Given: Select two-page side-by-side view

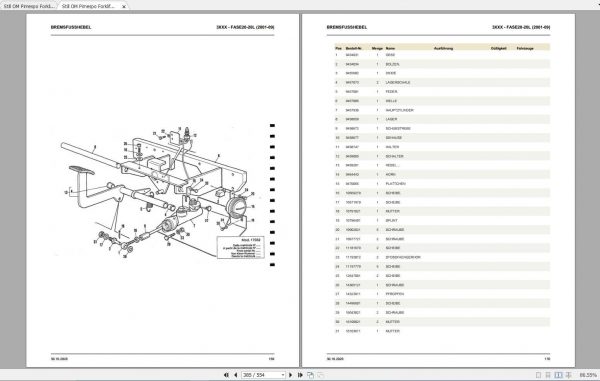Looking at the screenshot, I should tap(559, 375).
